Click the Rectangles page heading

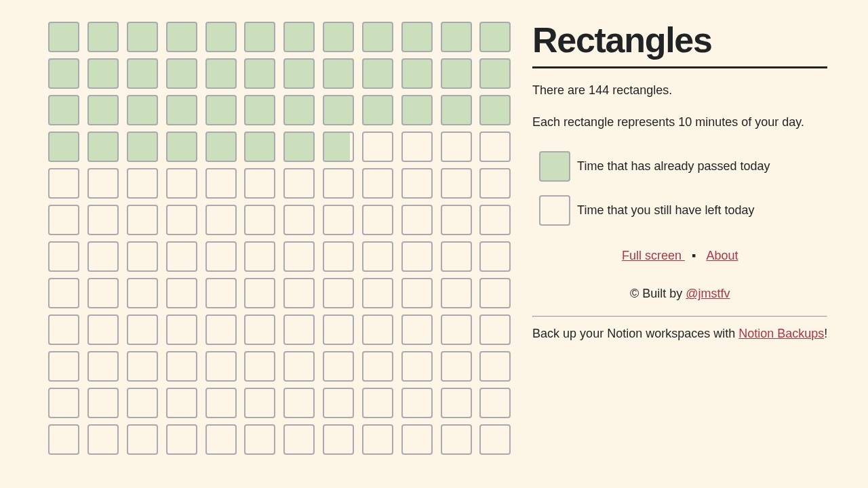pyautogui.click(x=622, y=41)
